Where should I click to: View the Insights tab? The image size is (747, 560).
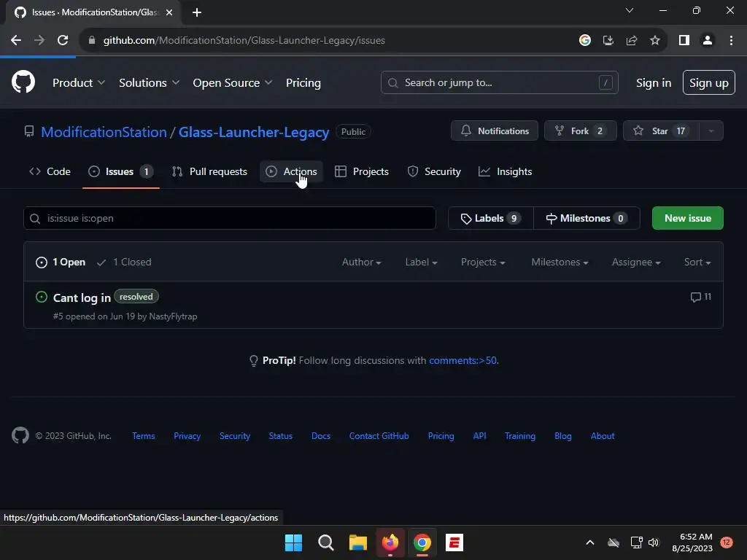point(505,171)
